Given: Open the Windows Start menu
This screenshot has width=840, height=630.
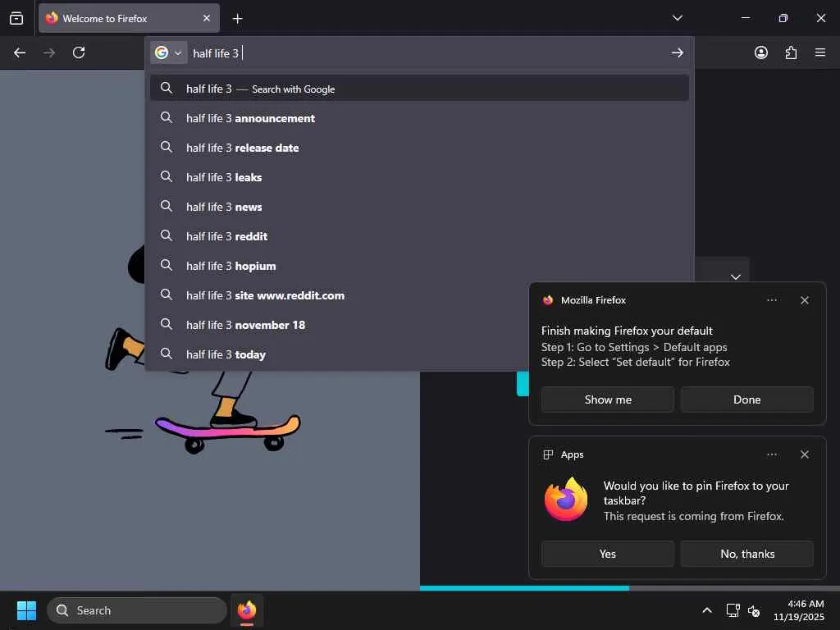Looking at the screenshot, I should 26,610.
